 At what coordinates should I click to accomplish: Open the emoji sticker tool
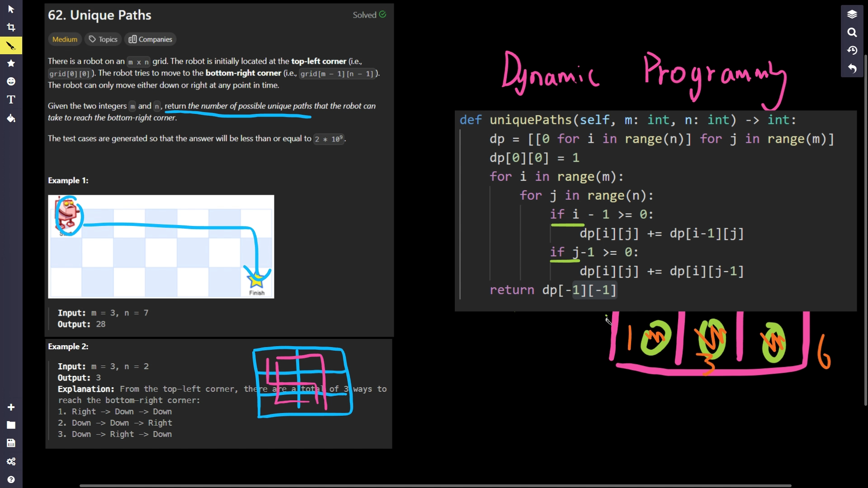[11, 81]
